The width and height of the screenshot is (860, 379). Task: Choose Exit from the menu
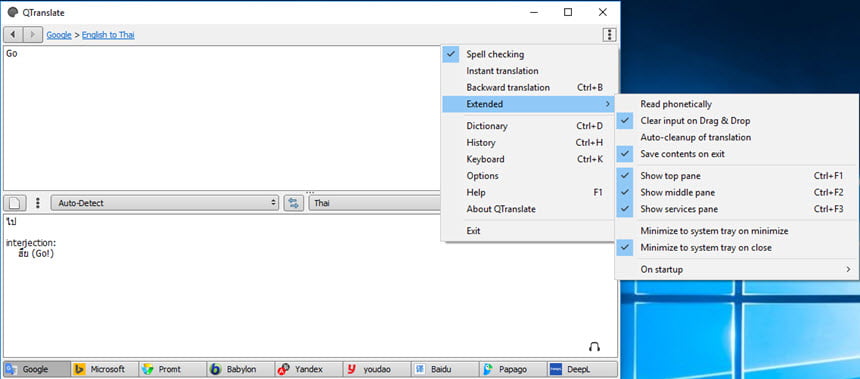pyautogui.click(x=528, y=231)
